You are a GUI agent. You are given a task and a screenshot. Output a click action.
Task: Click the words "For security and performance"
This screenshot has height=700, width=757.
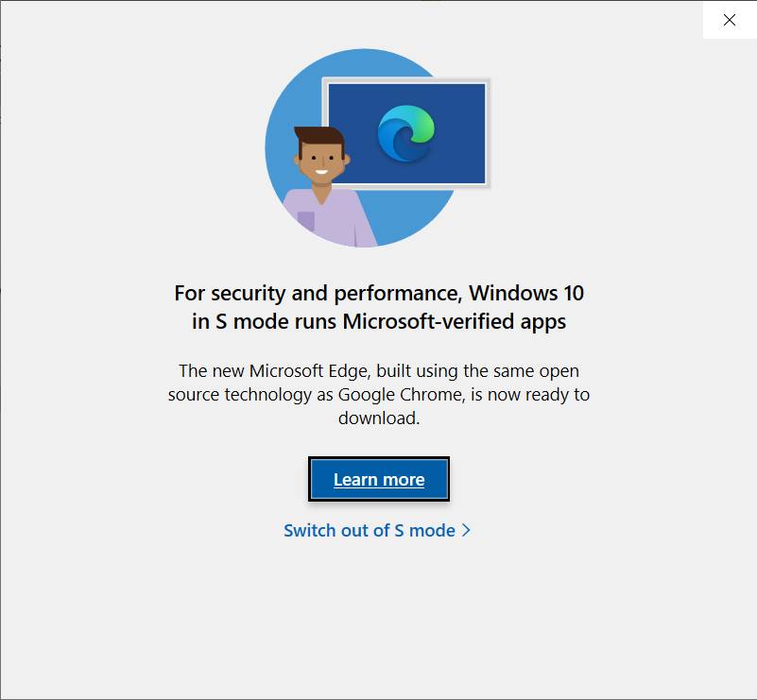click(x=318, y=294)
